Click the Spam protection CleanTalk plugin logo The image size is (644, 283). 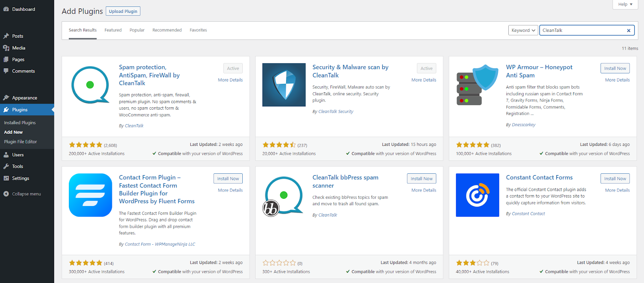pos(91,85)
